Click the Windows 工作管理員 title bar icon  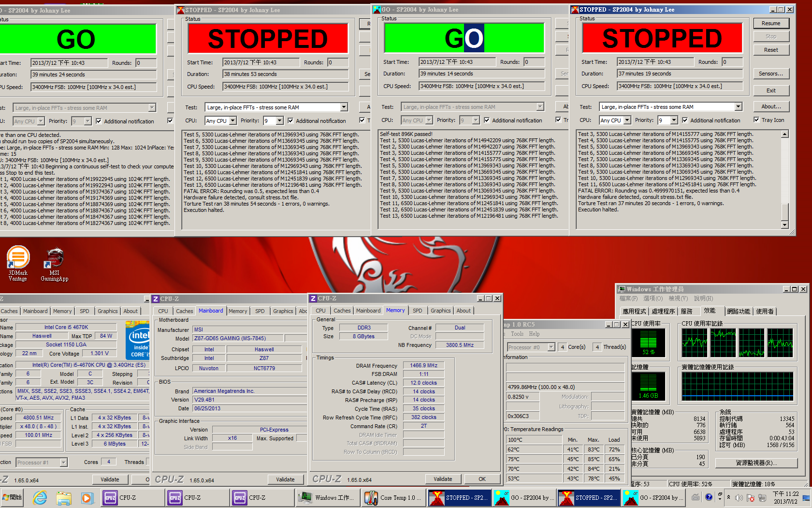(623, 289)
